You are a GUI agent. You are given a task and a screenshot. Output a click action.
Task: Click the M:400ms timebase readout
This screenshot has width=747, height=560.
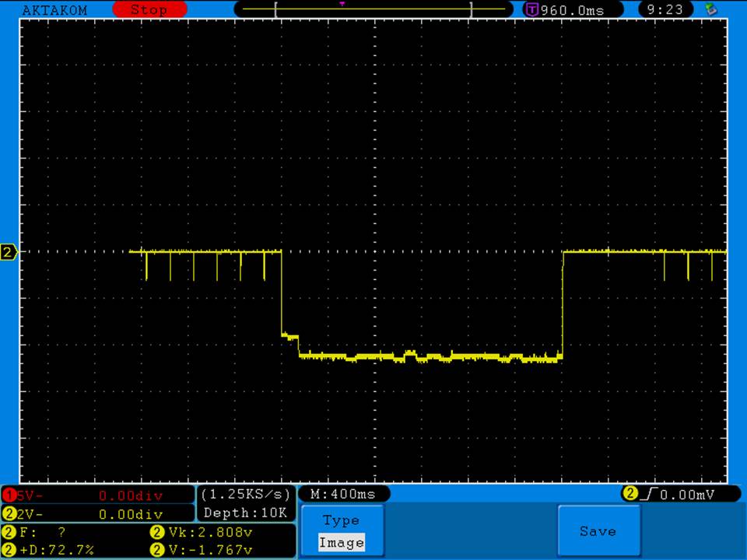[x=343, y=494]
